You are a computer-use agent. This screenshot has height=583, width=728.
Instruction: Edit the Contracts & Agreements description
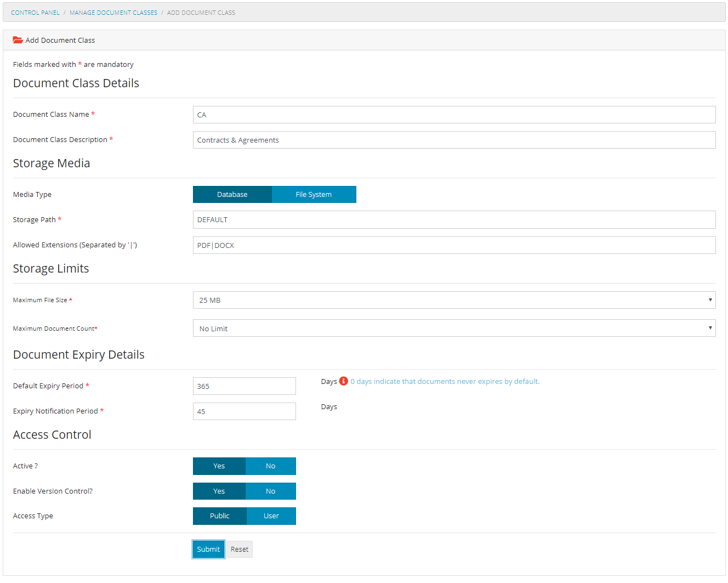(x=454, y=140)
